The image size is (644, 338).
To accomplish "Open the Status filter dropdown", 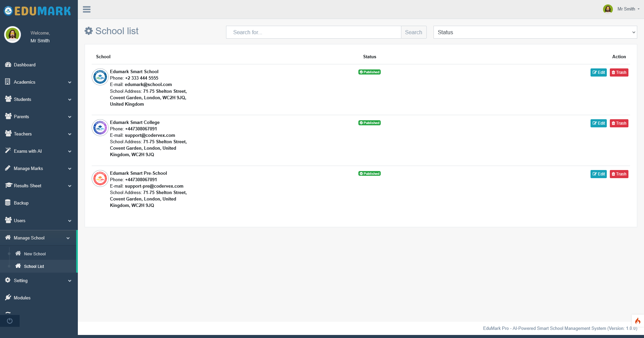I will click(535, 32).
